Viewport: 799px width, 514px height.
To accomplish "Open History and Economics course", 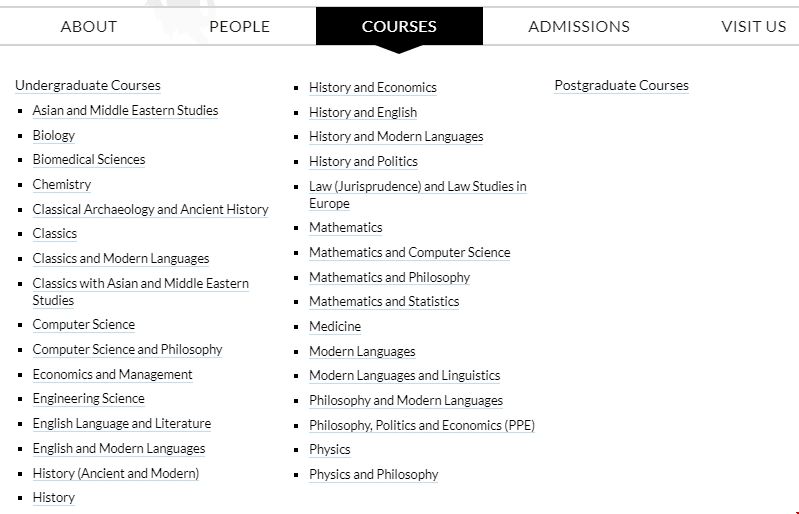I will click(372, 88).
